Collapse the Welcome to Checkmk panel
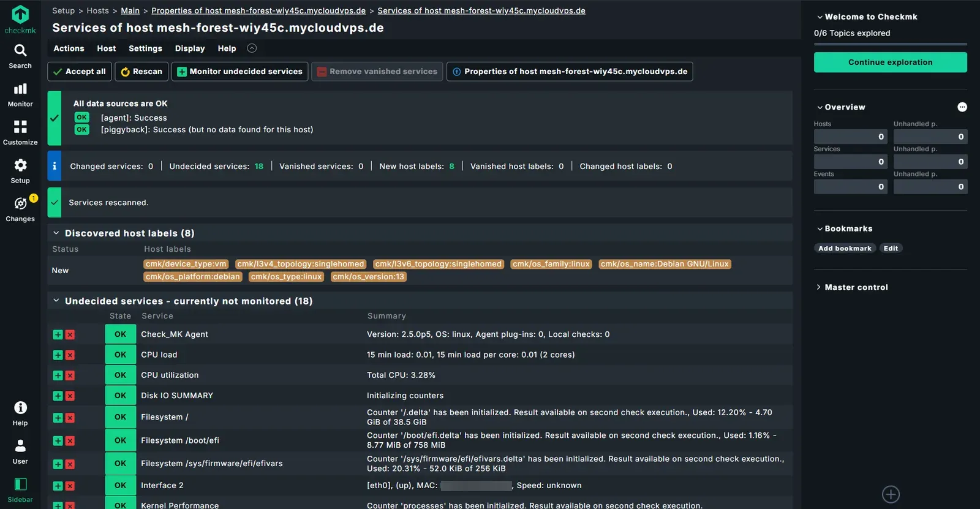980x509 pixels. click(820, 17)
